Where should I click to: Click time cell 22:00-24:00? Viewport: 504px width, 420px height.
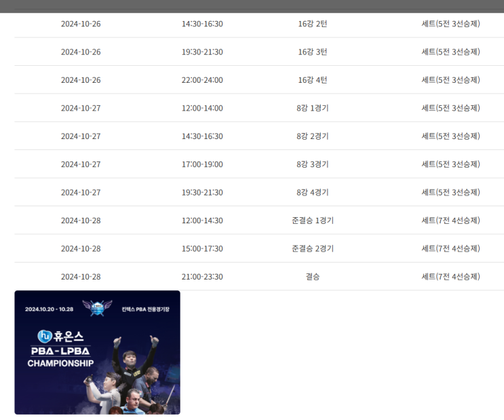click(x=202, y=80)
